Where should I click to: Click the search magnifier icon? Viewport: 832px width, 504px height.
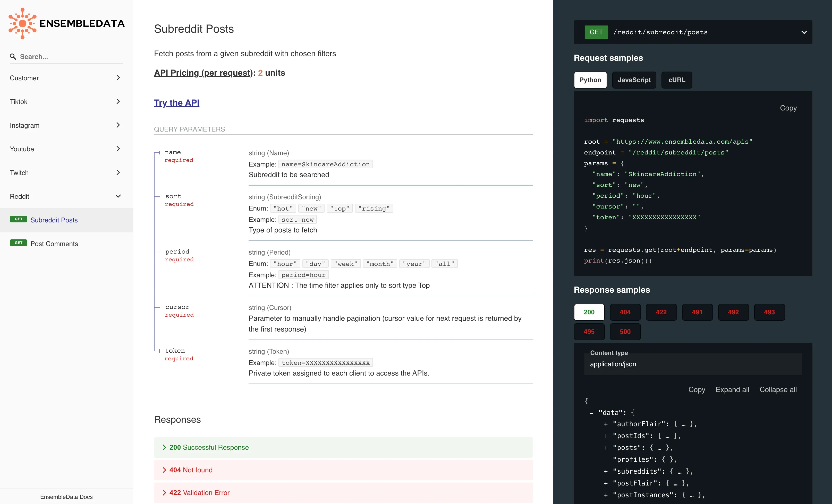(13, 57)
